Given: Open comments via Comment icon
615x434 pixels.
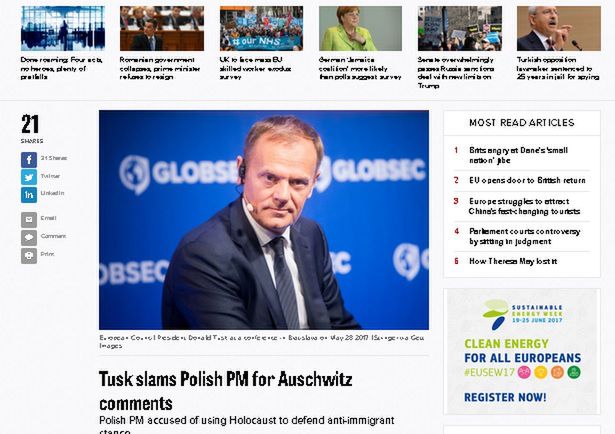Looking at the screenshot, I should click(29, 238).
